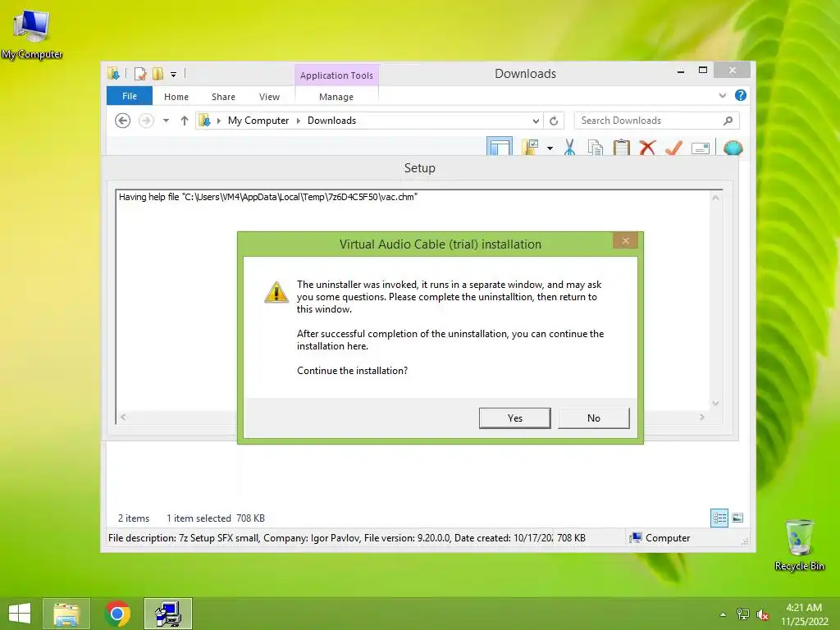Click the Setup log scroll-left arrow
The height and width of the screenshot is (630, 840).
point(123,417)
